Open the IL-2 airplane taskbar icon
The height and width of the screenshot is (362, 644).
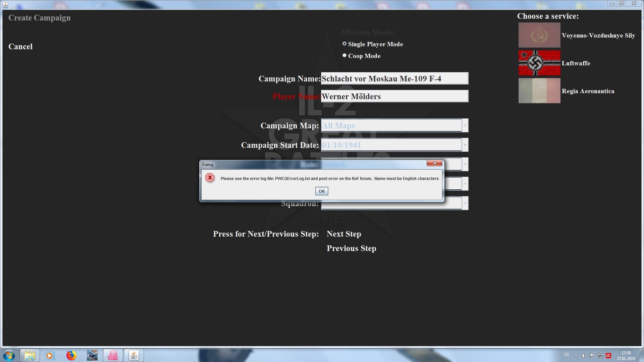pyautogui.click(x=92, y=355)
